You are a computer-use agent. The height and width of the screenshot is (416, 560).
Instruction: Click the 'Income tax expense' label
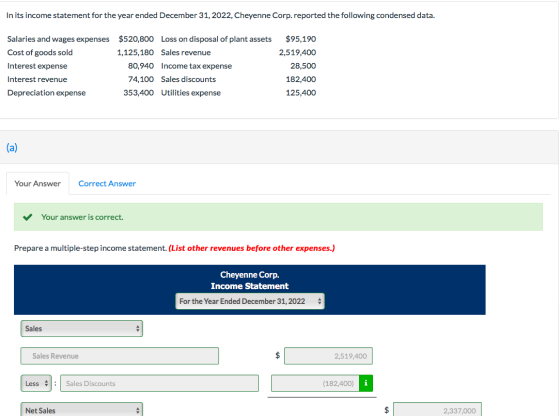tap(196, 66)
